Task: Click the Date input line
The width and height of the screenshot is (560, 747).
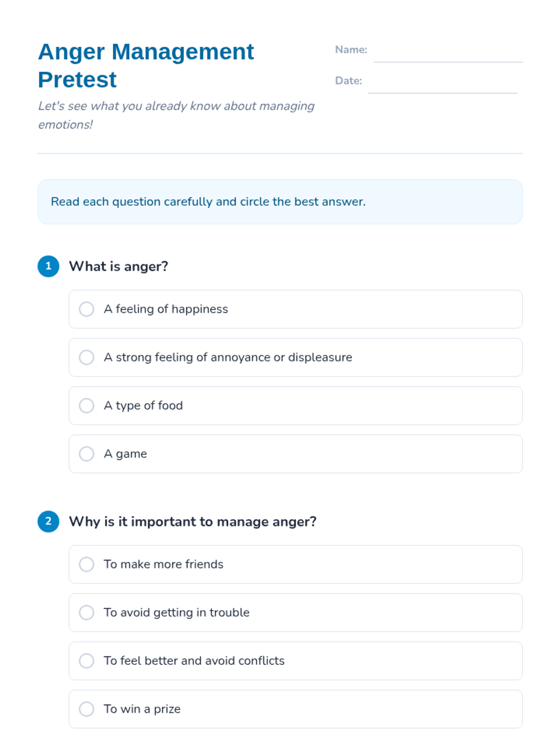Action: (x=442, y=84)
